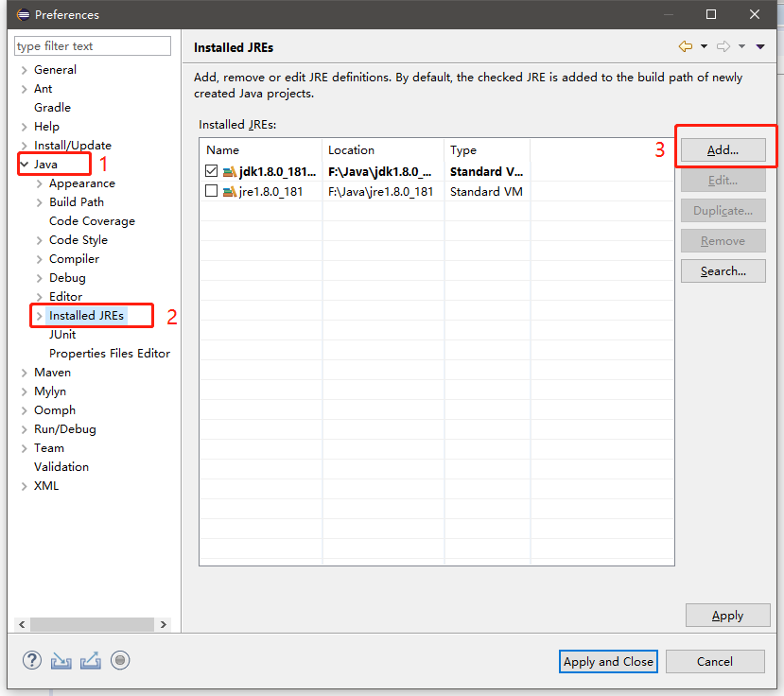Expand the Team tree node
The height and width of the screenshot is (696, 784).
point(24,448)
